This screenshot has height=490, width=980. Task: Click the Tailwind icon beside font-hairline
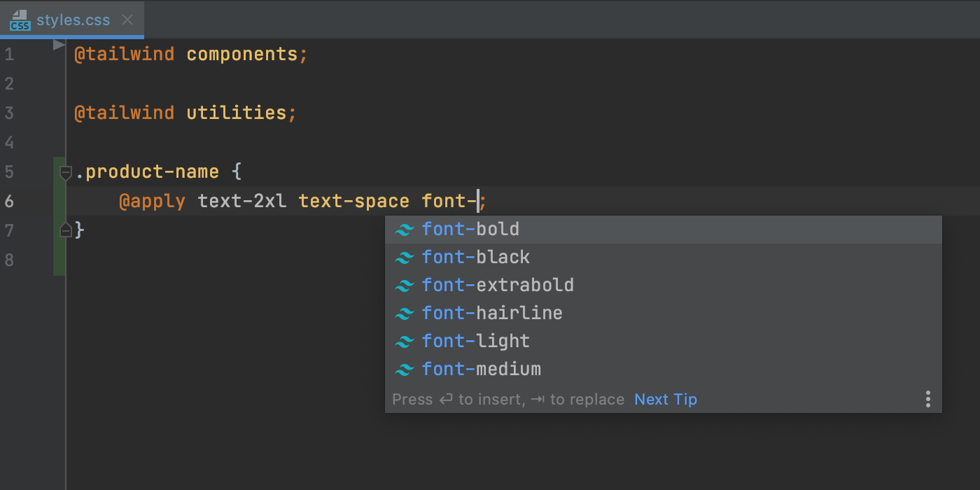pos(404,314)
